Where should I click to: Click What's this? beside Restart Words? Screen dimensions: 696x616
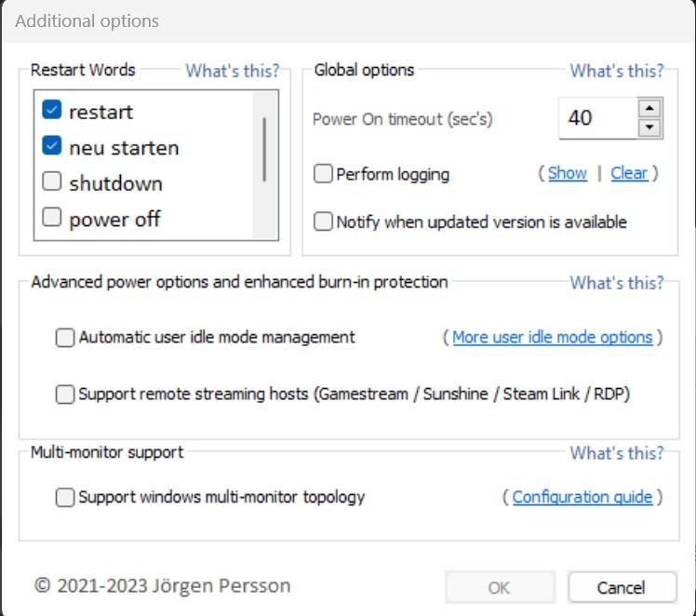click(x=233, y=71)
